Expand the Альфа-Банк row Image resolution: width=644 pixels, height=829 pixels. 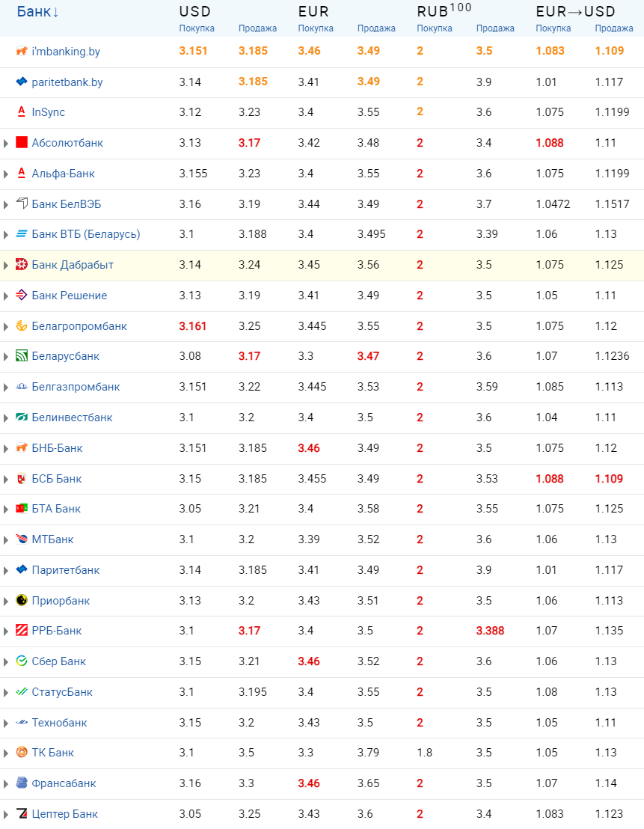[x=6, y=174]
